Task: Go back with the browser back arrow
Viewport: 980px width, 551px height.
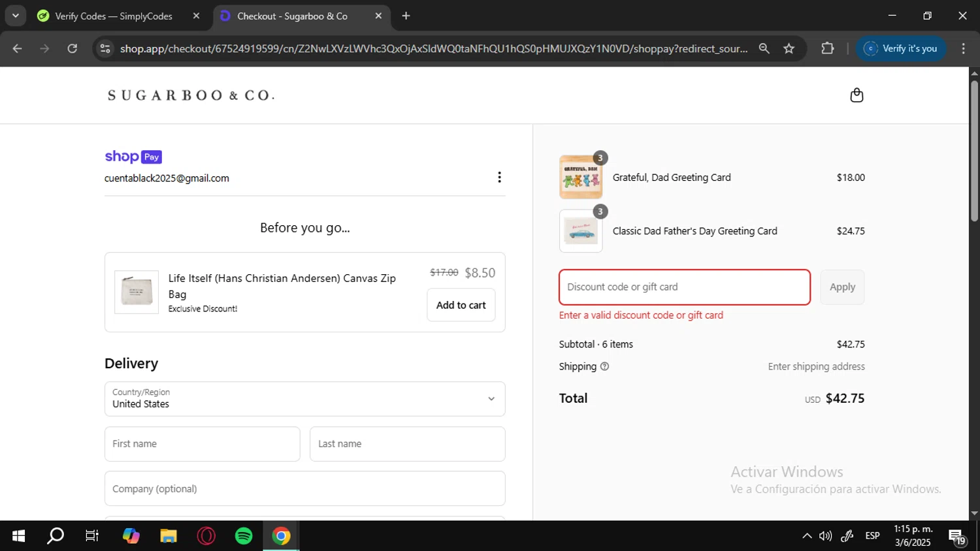Action: (18, 48)
